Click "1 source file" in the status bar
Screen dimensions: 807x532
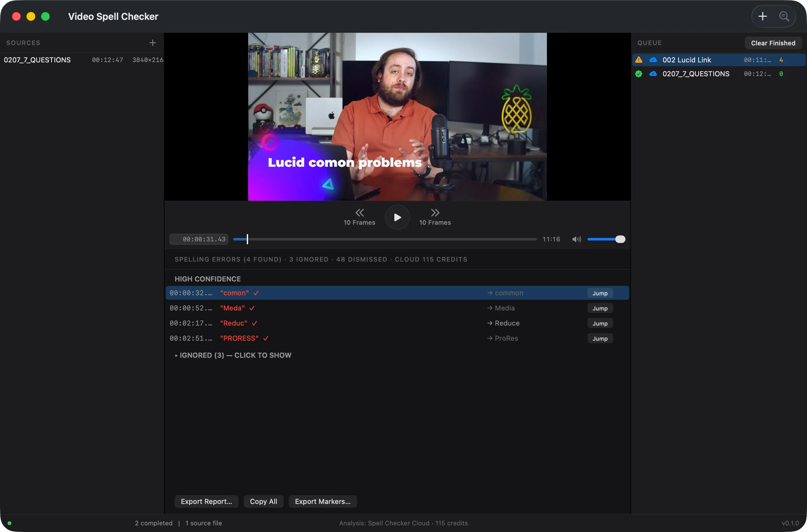click(204, 523)
